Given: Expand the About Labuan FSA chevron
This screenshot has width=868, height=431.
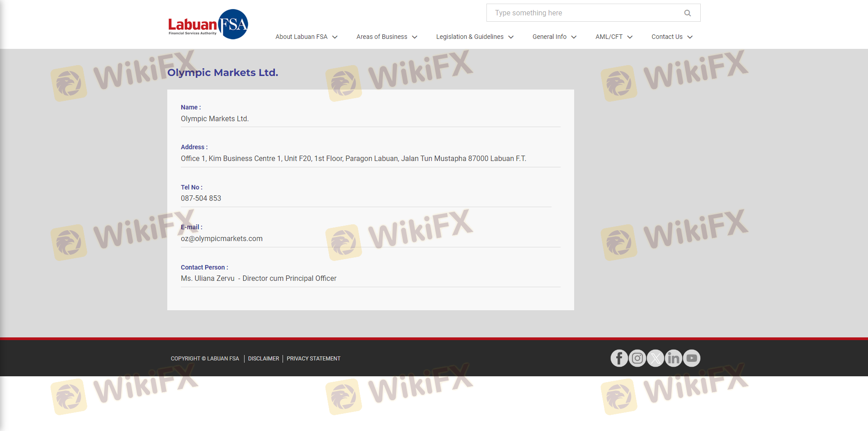Looking at the screenshot, I should click(335, 37).
